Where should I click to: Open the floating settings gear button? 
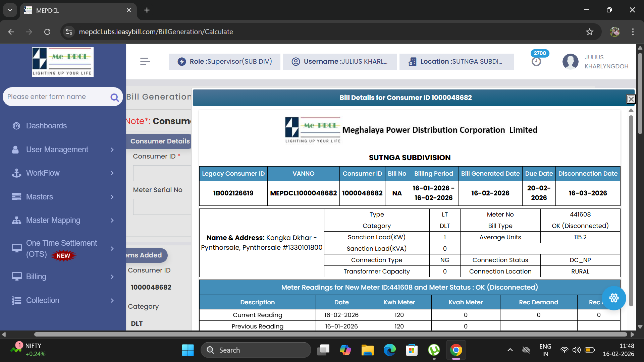click(x=614, y=298)
